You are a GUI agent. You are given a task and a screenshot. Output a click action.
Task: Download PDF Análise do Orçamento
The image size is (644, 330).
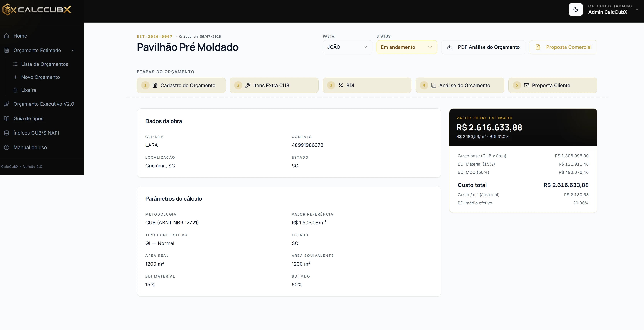pyautogui.click(x=483, y=47)
